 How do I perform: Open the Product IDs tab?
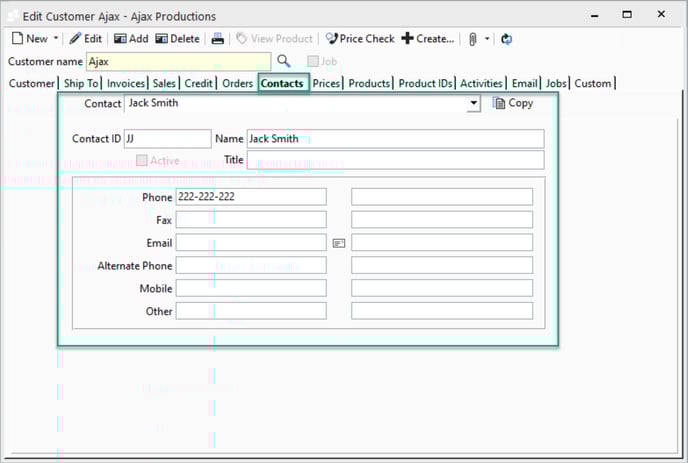(x=425, y=83)
